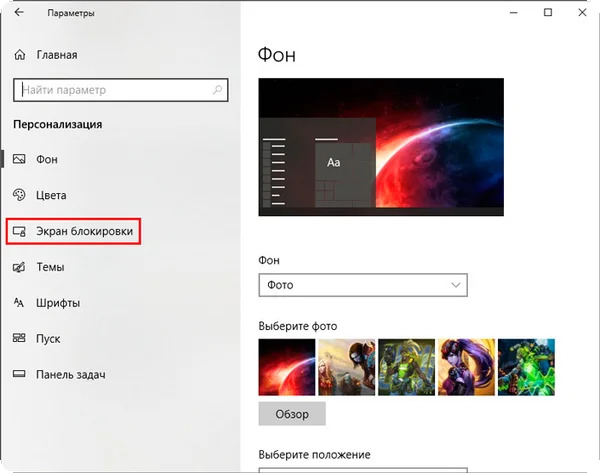Screen dimensions: 600x473
Task: Maximize the Параметры window
Action: coord(548,13)
